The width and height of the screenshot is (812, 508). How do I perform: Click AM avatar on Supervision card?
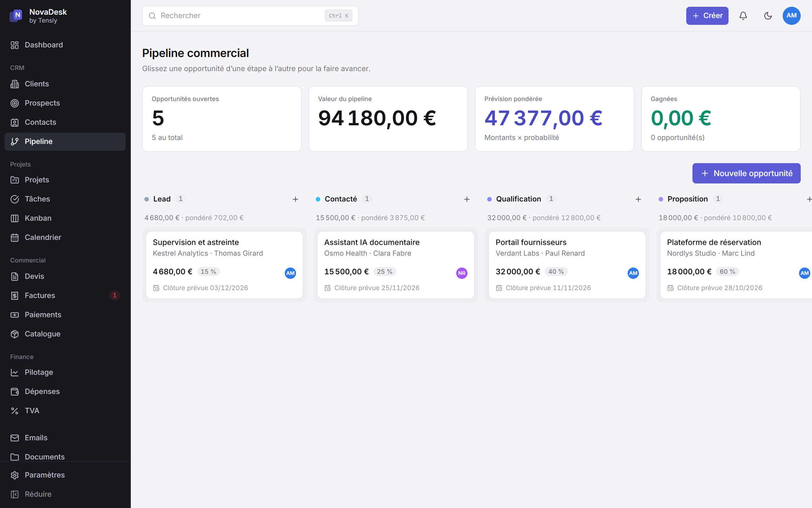[290, 273]
